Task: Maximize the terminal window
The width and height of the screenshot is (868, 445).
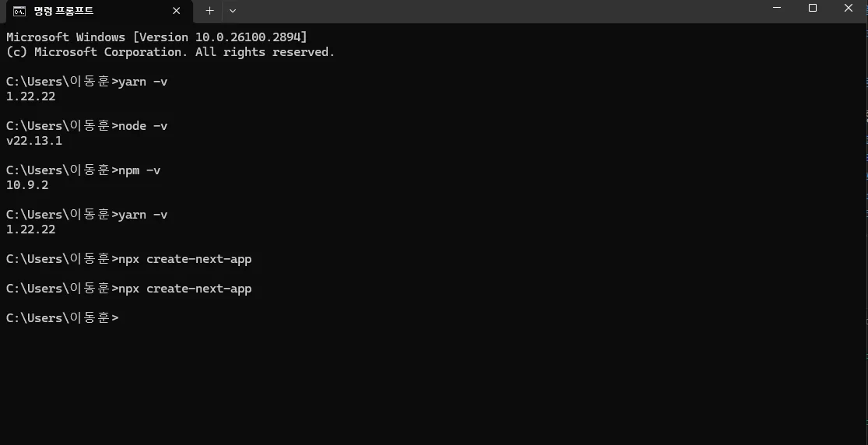Action: click(x=813, y=9)
